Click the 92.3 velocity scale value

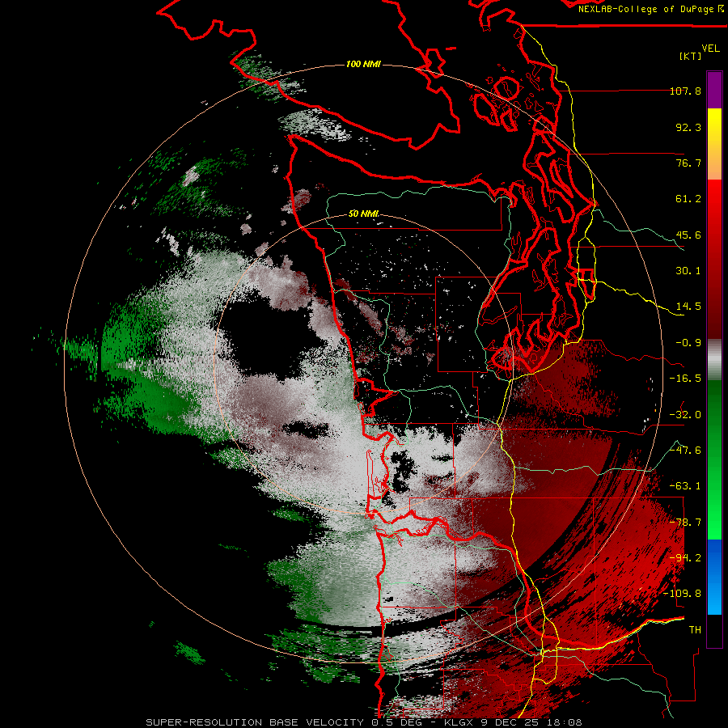point(688,127)
